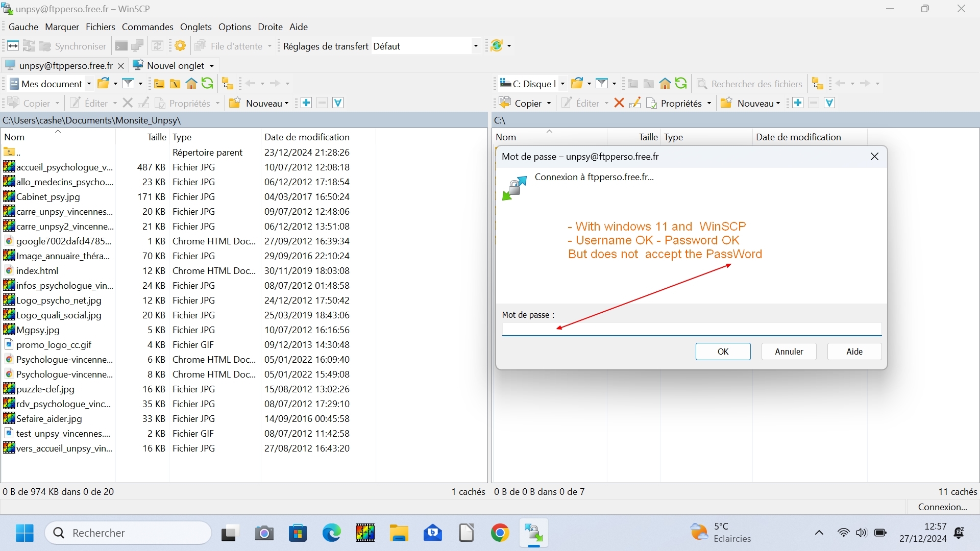Click the WinSCP icon in the taskbar
980x551 pixels.
pyautogui.click(x=534, y=533)
